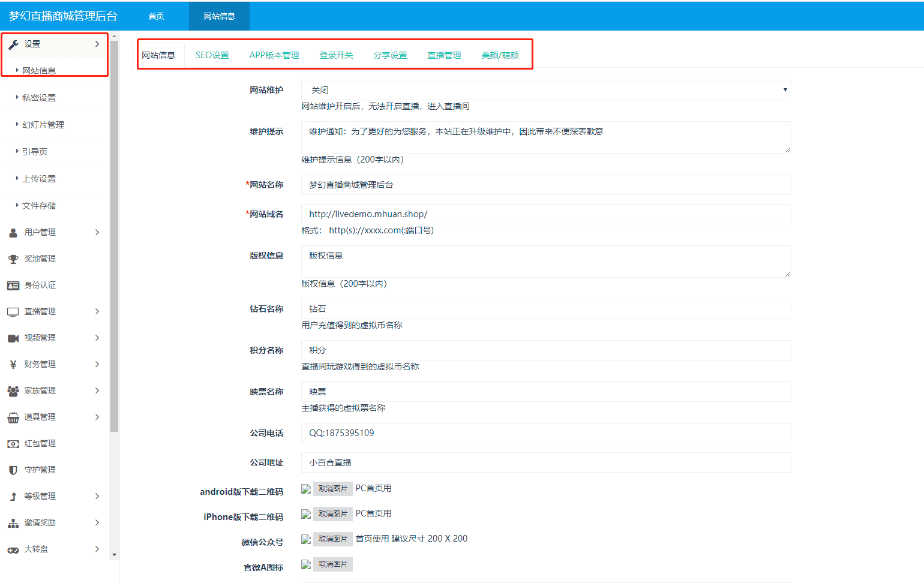This screenshot has height=583, width=924.
Task: Focus the 网站域名 input field
Action: pyautogui.click(x=546, y=214)
